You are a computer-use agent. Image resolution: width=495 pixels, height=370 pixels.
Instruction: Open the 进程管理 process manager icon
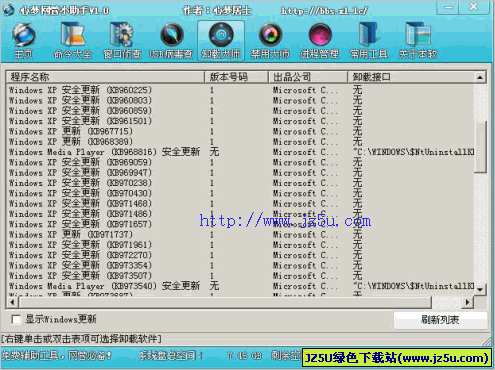(319, 41)
